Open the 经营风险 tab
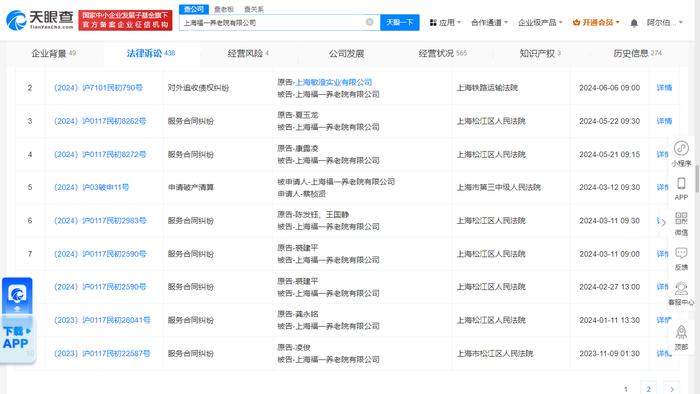This screenshot has width=700, height=394. pos(248,53)
